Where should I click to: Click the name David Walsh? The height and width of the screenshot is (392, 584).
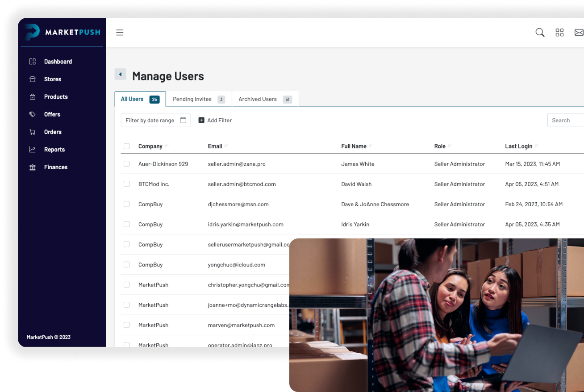(x=356, y=184)
